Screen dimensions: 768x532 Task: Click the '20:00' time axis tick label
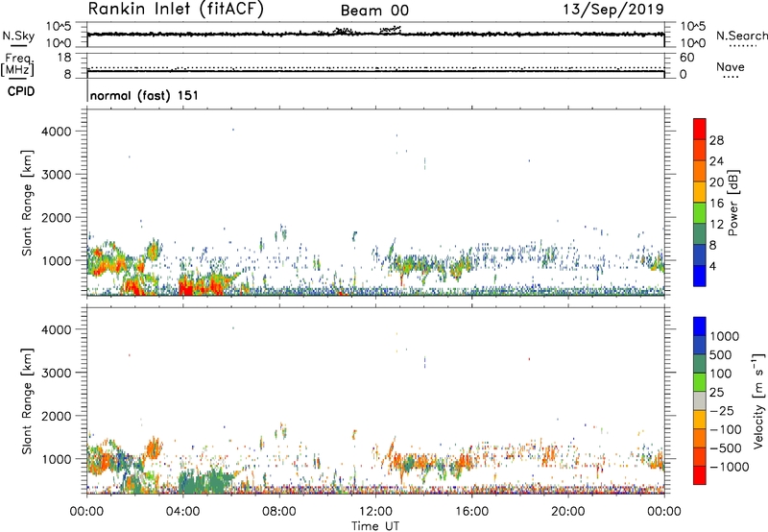pos(567,512)
